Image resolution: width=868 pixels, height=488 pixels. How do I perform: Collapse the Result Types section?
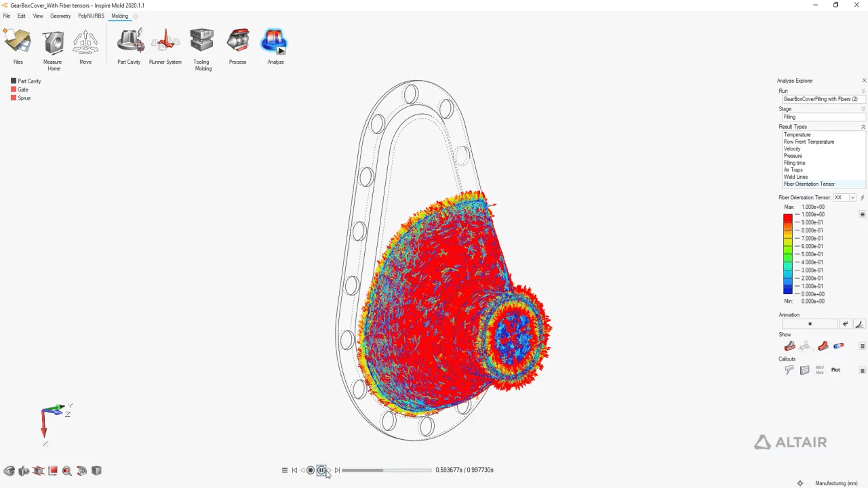coord(863,127)
